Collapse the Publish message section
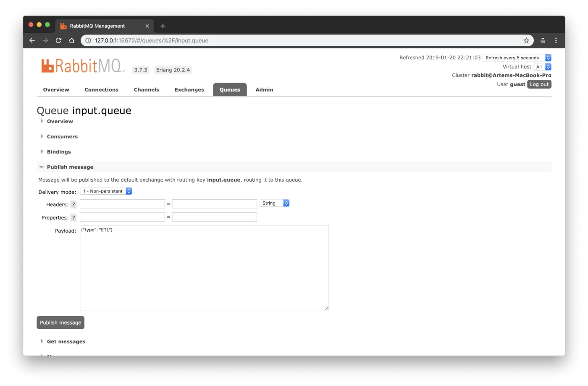 [x=70, y=167]
